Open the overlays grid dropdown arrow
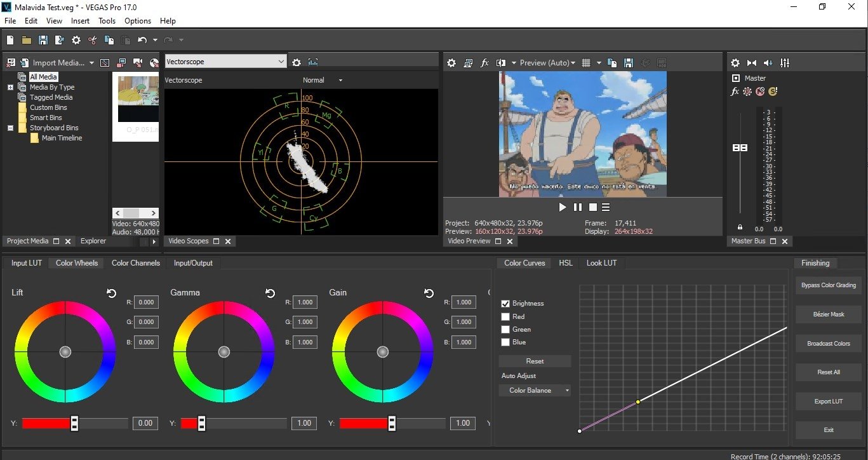The height and width of the screenshot is (460, 868). (599, 63)
